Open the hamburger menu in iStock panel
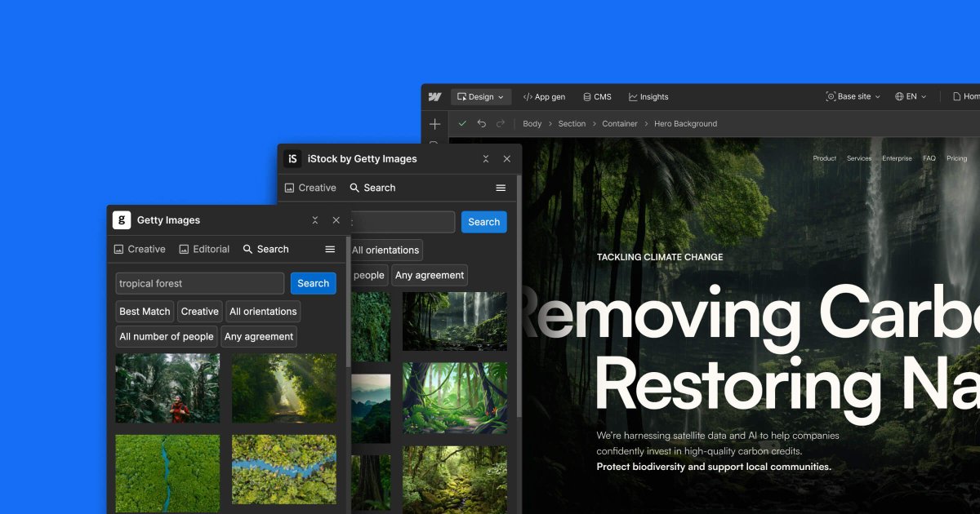This screenshot has height=514, width=980. [500, 188]
